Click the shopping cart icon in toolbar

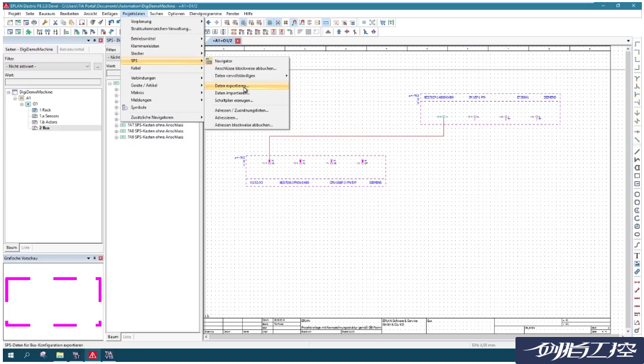pyautogui.click(x=382, y=23)
